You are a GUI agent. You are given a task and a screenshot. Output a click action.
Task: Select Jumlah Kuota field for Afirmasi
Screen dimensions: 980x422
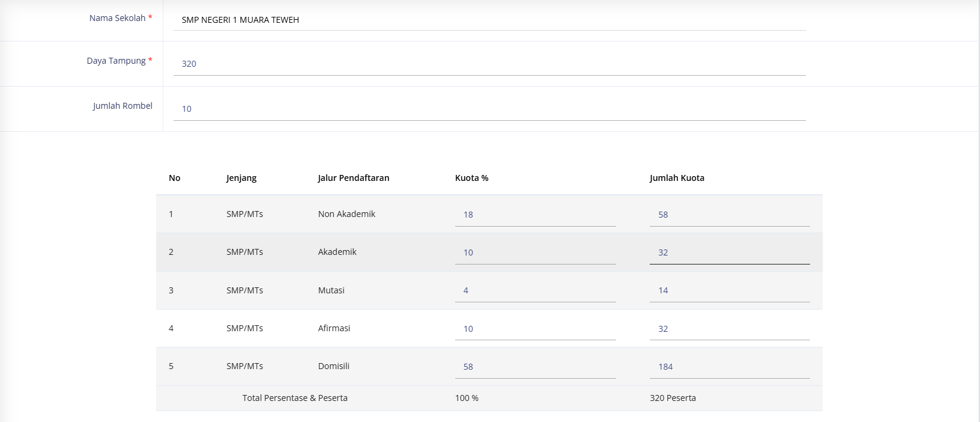click(729, 329)
